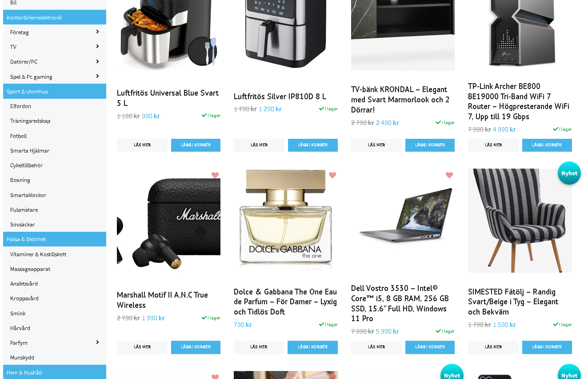588x379 pixels.
Task: Click the Nyhet badge on SIMESTED Fåtölj
Action: [x=569, y=173]
